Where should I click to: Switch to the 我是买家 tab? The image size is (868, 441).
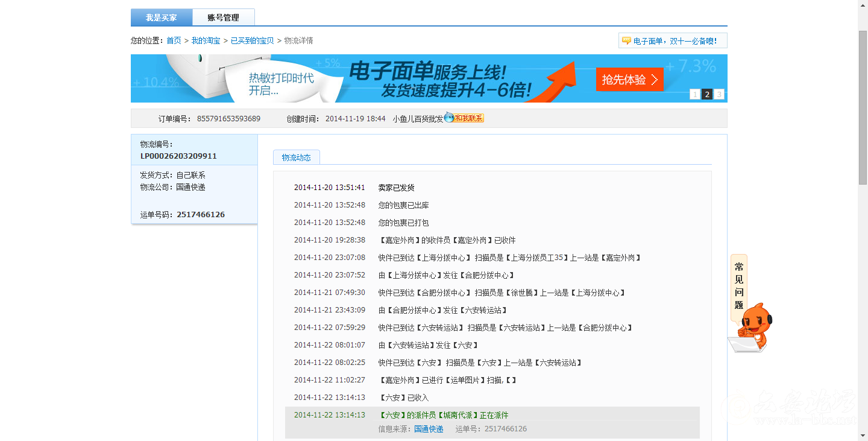pyautogui.click(x=160, y=17)
